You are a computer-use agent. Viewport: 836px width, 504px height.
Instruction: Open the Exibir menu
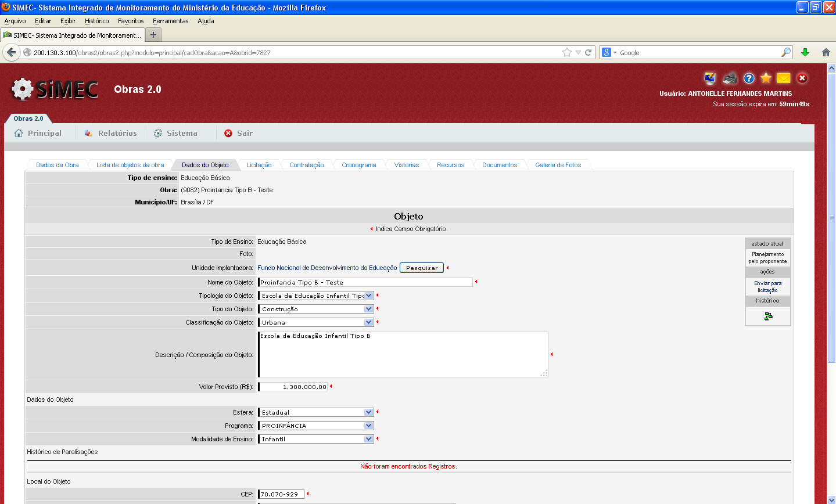[68, 21]
